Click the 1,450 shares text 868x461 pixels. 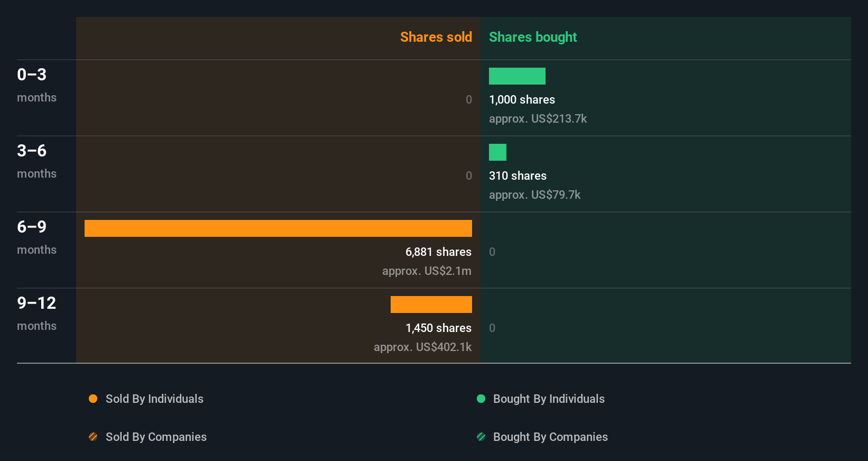click(x=439, y=328)
